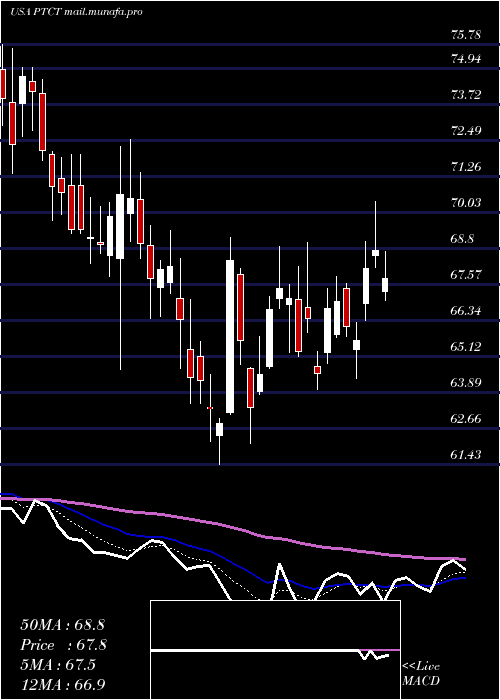500x700 pixels.
Task: Click the 73.72 price level label
Action: (x=466, y=95)
